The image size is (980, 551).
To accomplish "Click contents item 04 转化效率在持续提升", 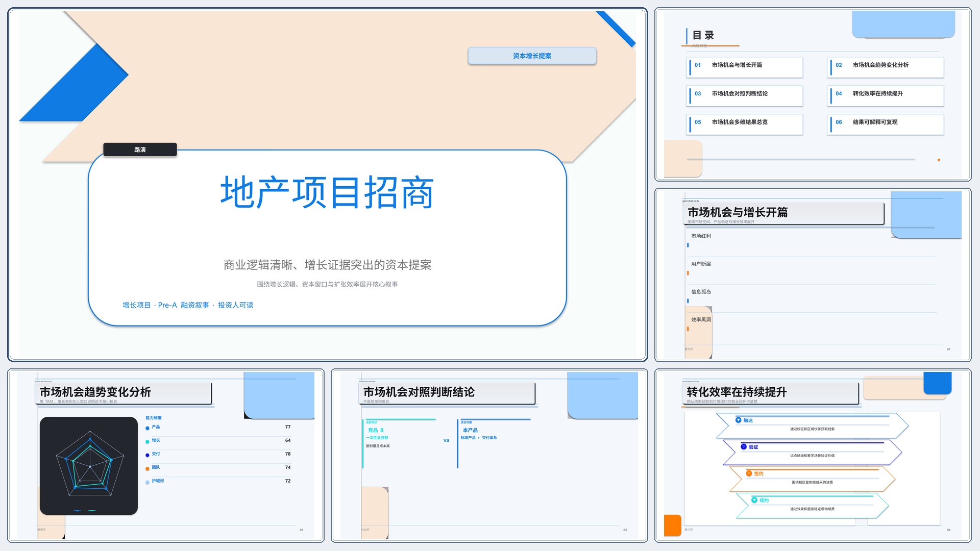I will 886,95.
